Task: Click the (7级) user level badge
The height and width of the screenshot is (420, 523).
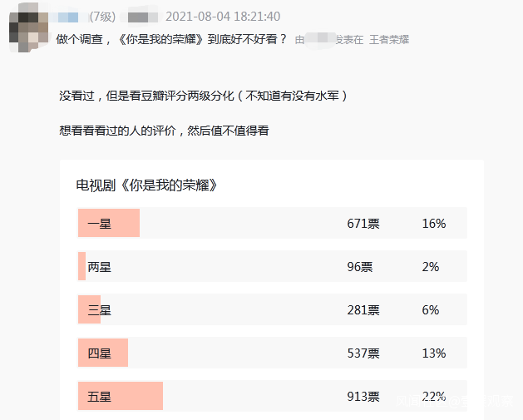Action: [x=103, y=17]
